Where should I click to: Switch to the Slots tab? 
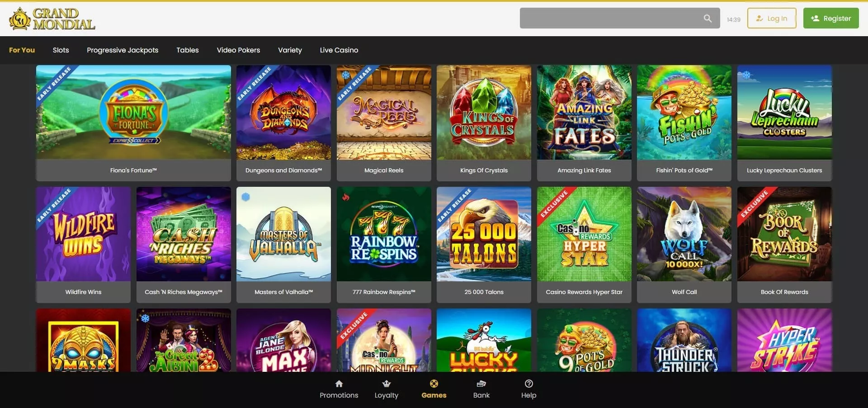coord(61,50)
